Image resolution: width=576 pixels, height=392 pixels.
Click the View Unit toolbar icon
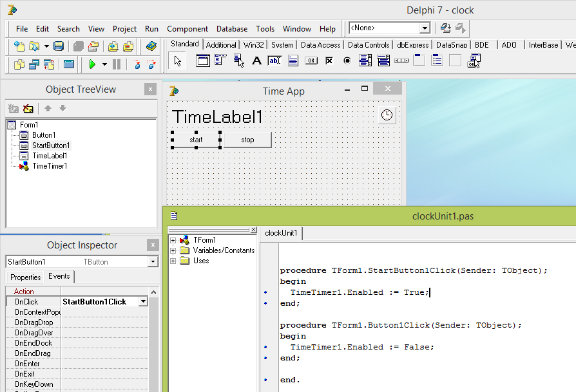pos(19,64)
